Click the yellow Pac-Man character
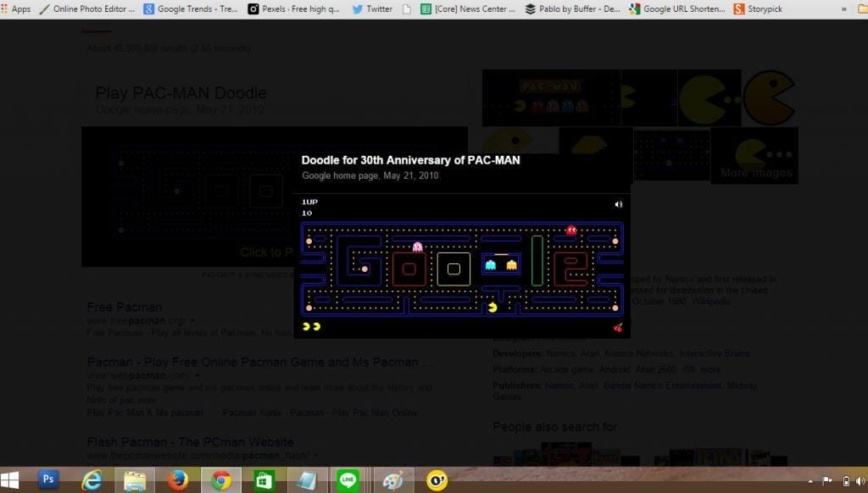 492,307
